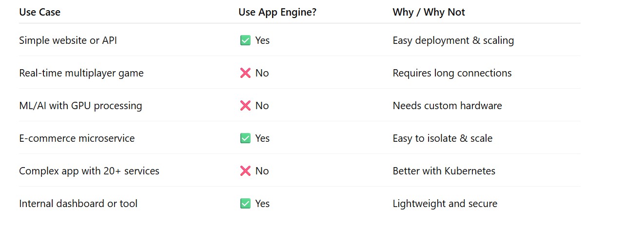Click the Needs custom hardware reason
This screenshot has width=644, height=247.
447,106
